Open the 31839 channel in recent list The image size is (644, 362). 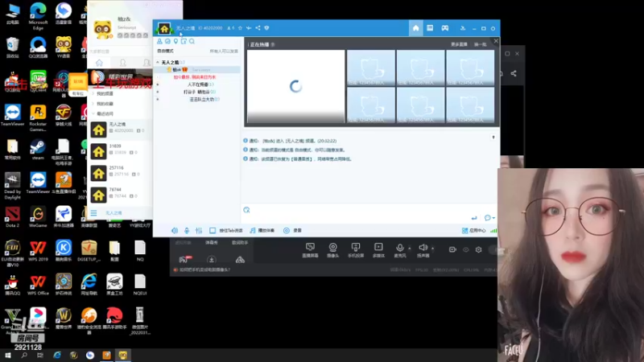[120, 151]
